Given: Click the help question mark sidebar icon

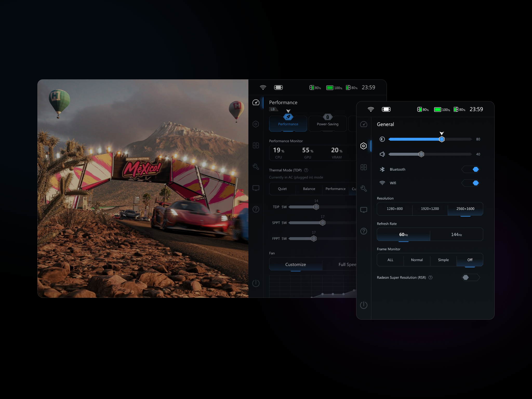Looking at the screenshot, I should point(364,231).
